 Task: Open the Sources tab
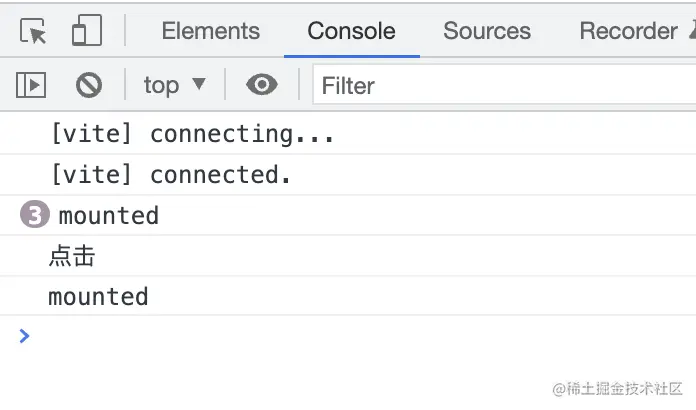pyautogui.click(x=487, y=31)
